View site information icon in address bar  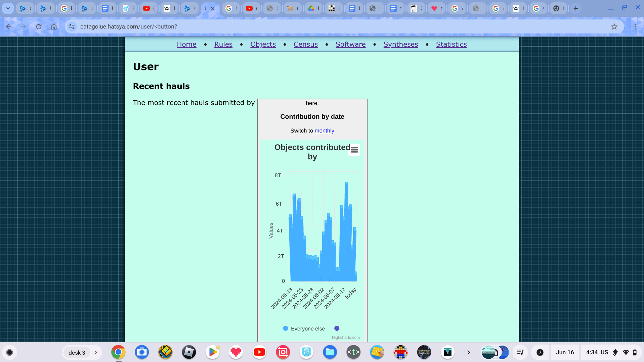(72, 27)
